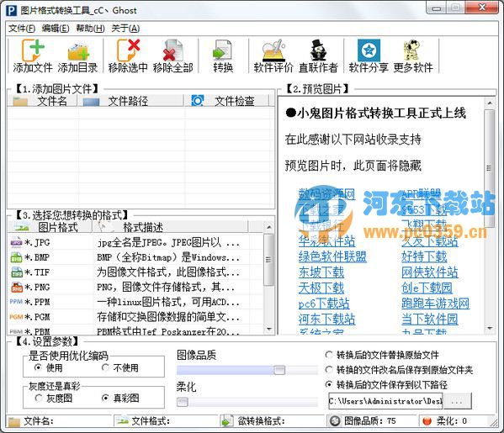
Task: Click the 添加文件 (add file) toolbar icon
Action: [33, 50]
